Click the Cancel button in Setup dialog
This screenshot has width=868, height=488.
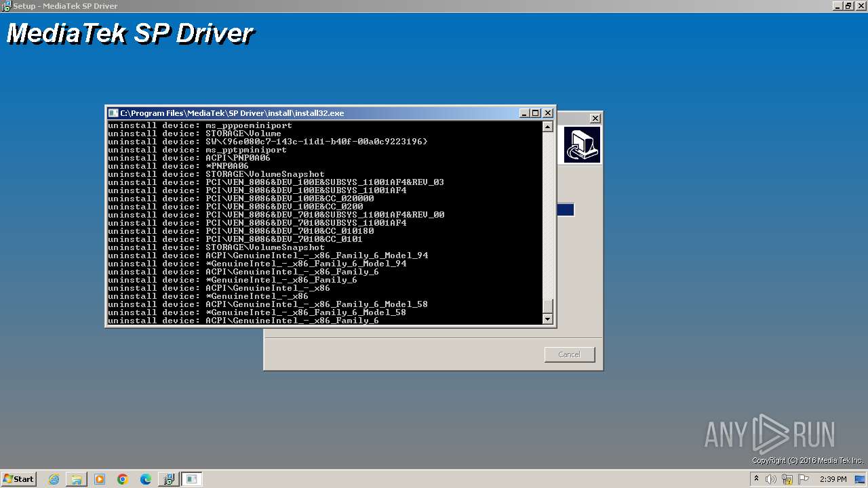tap(570, 354)
